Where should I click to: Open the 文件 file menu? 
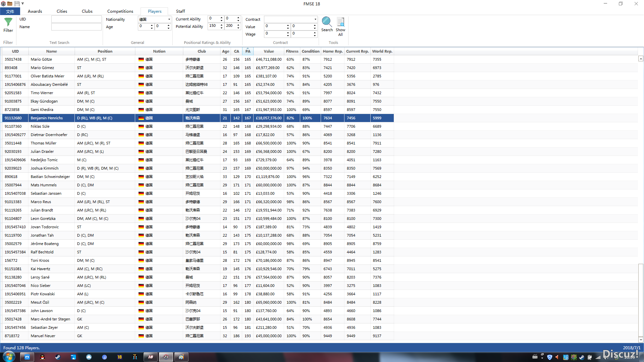10,11
